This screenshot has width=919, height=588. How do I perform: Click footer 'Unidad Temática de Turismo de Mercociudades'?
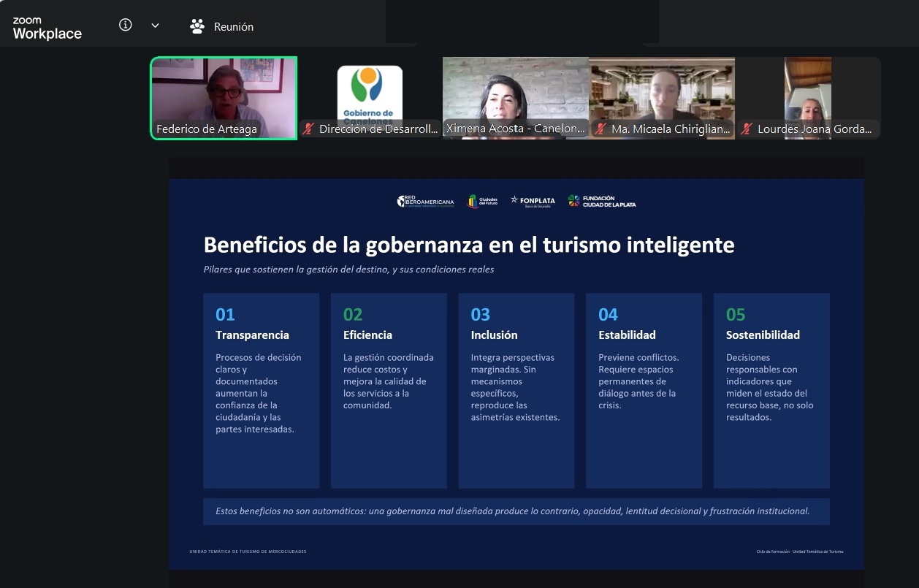click(248, 551)
